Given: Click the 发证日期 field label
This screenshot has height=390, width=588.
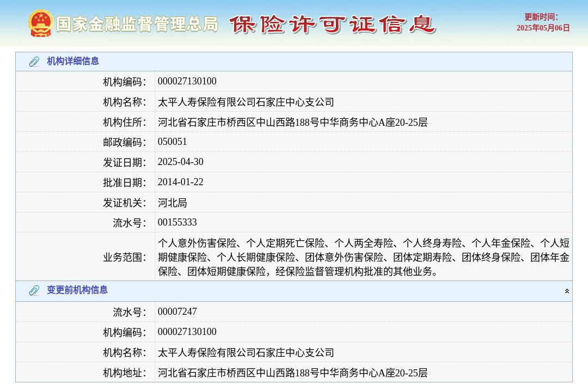Looking at the screenshot, I should 125,162.
